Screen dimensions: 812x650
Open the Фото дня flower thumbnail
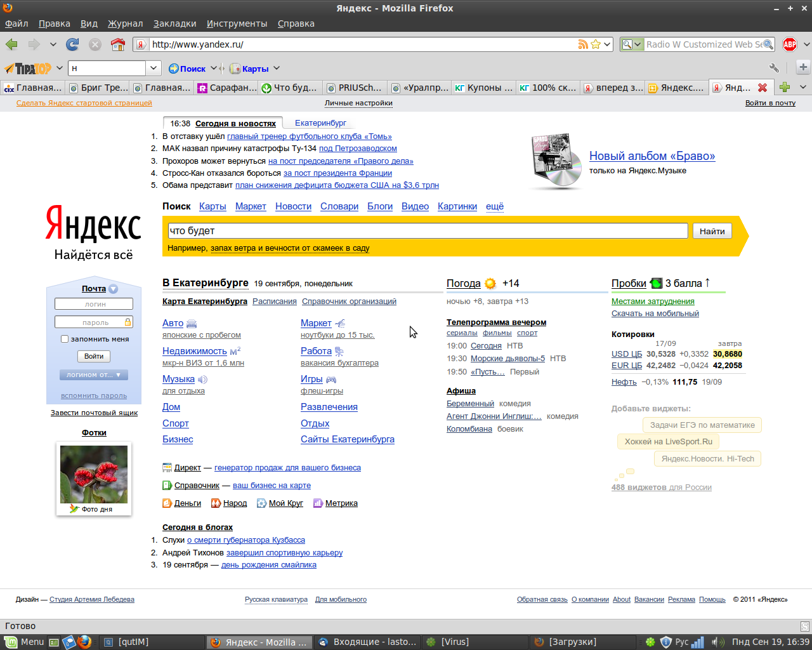(x=94, y=474)
